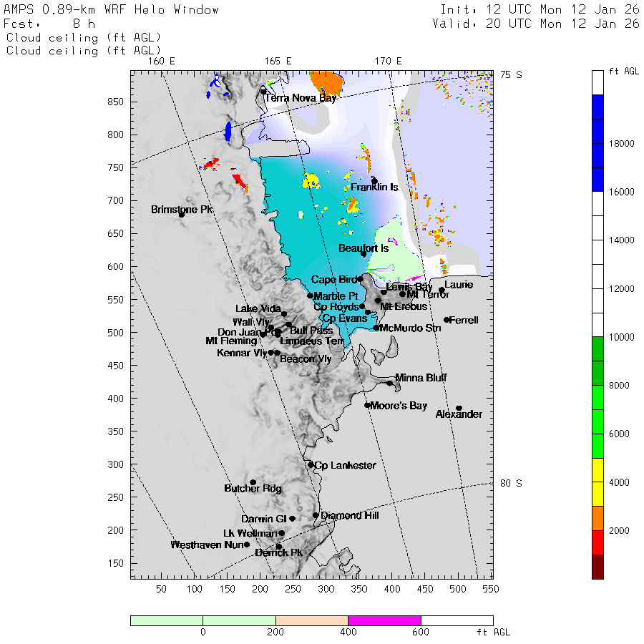Select the Valid 20 UTC timestamp text
The image size is (644, 644).
(x=535, y=24)
